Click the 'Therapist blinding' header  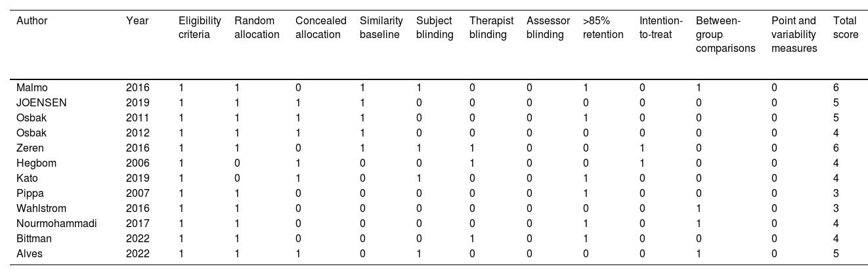[491, 28]
